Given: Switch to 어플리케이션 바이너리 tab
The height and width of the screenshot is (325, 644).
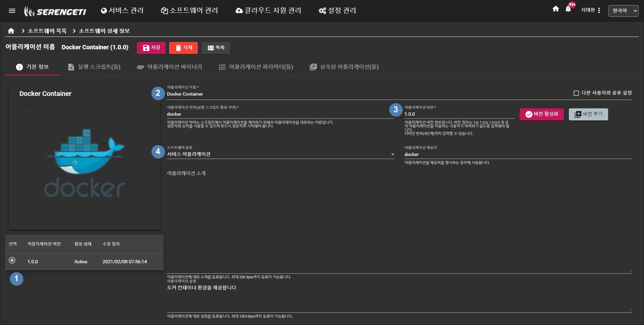Looking at the screenshot, I should [x=170, y=67].
